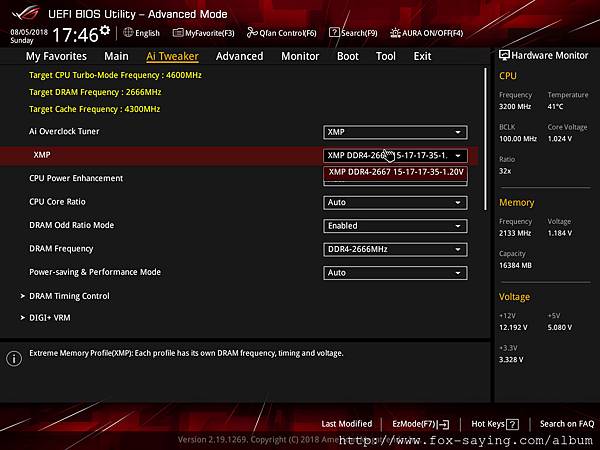The height and width of the screenshot is (450, 600).
Task: Open Ai Overclock Tuner dropdown
Action: pyautogui.click(x=395, y=132)
